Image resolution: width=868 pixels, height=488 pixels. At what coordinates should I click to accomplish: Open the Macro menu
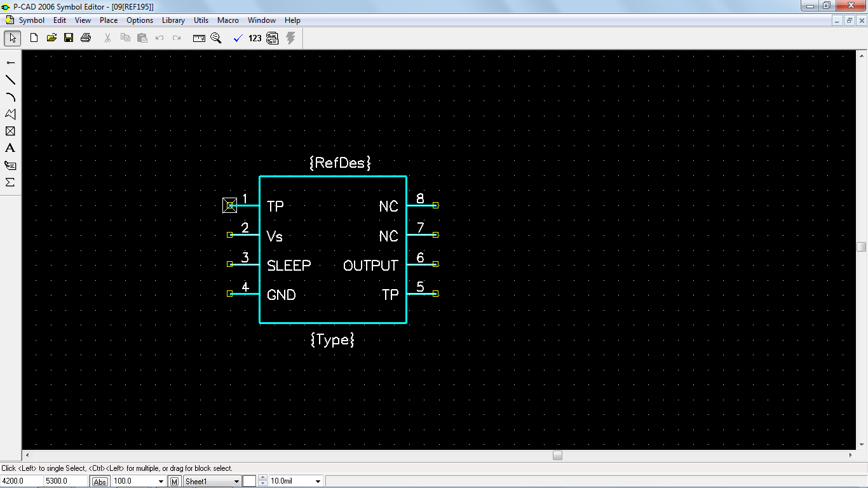(228, 20)
